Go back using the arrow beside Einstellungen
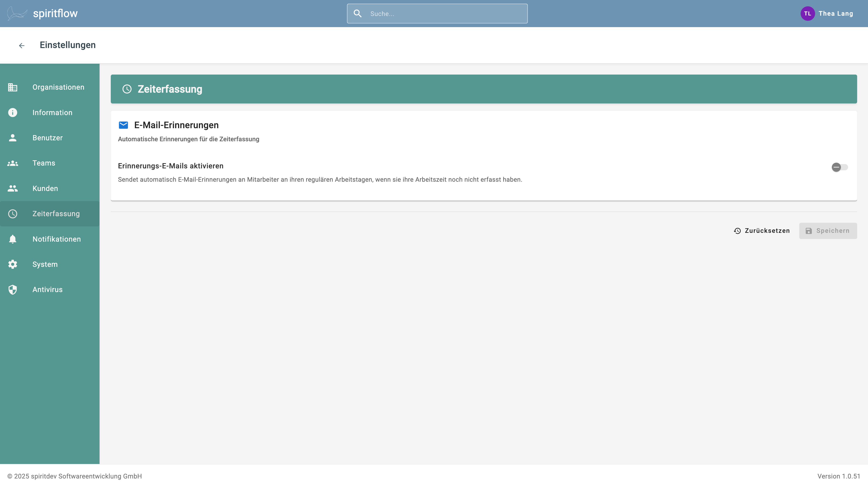 [22, 45]
